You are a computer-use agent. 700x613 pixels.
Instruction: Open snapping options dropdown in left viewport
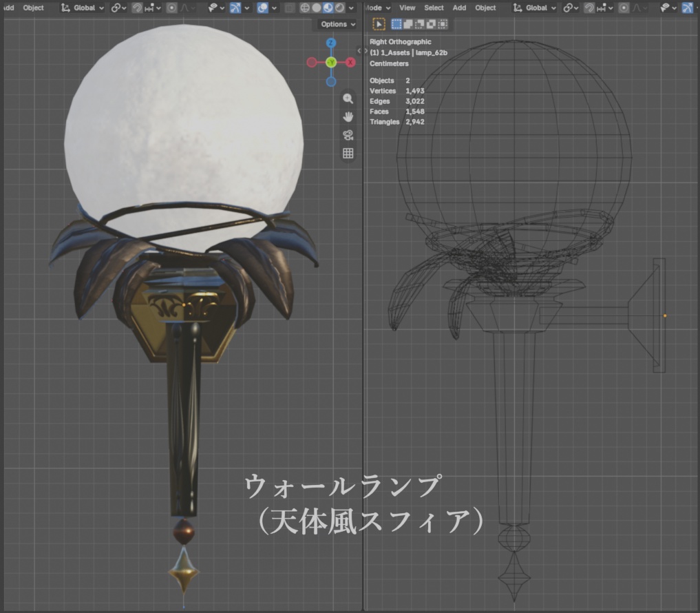point(153,8)
